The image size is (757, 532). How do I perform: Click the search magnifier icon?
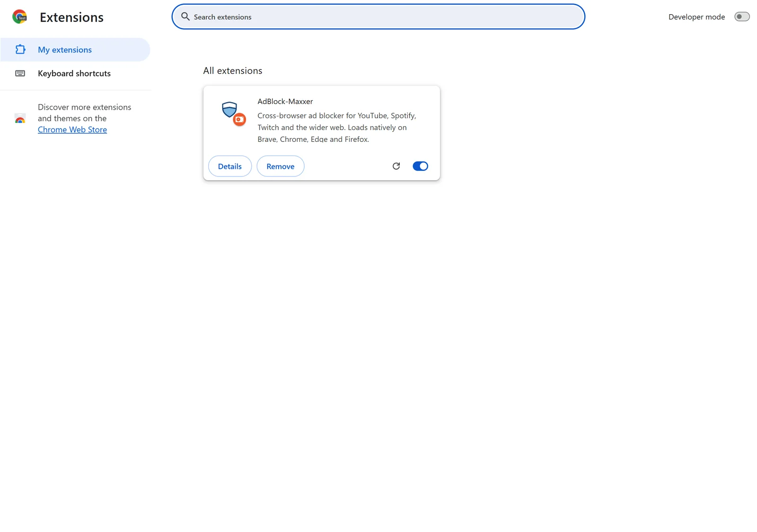pos(185,17)
